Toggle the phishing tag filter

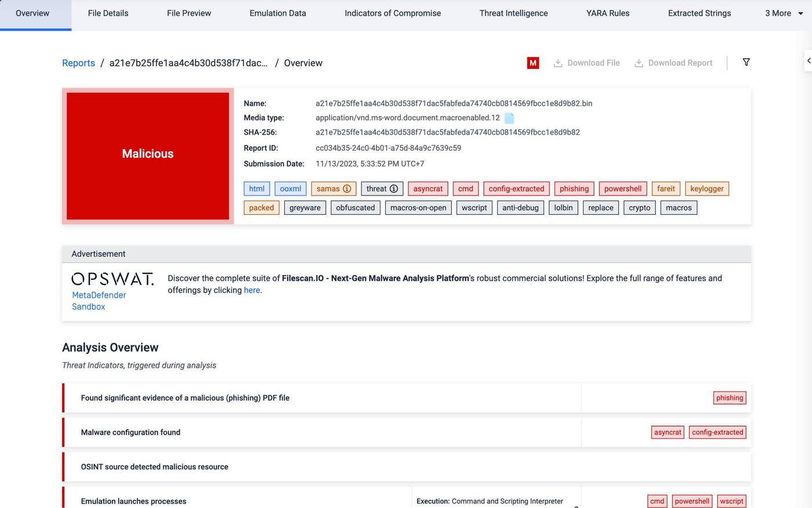click(x=574, y=188)
